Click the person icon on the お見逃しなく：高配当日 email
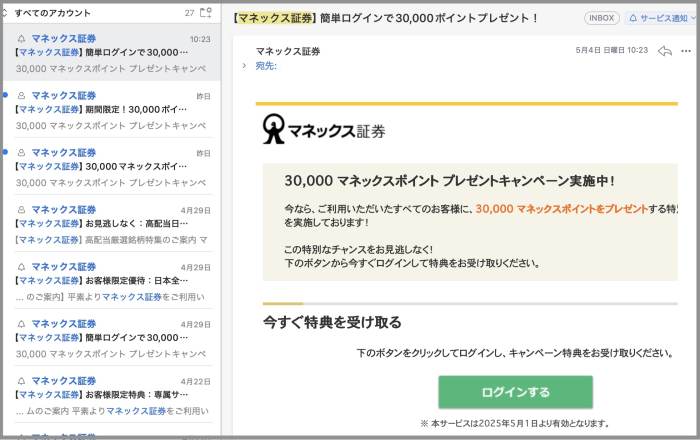The width and height of the screenshot is (700, 440). [x=21, y=210]
